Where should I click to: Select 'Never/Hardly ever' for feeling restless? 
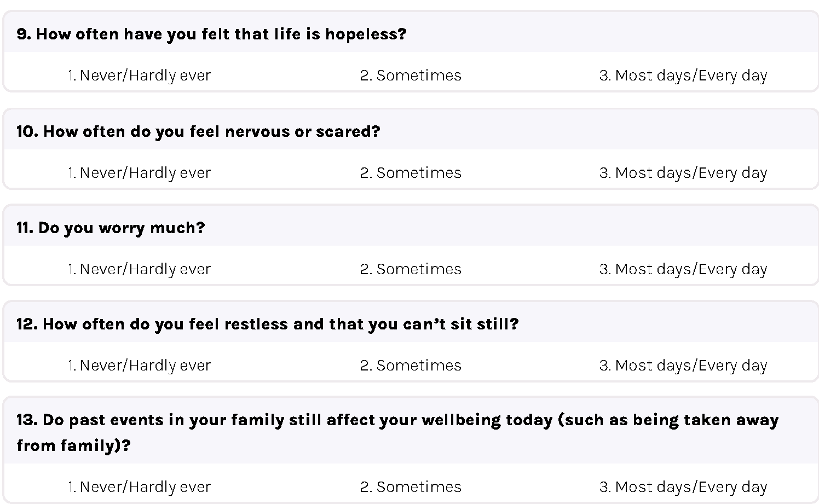tap(139, 366)
